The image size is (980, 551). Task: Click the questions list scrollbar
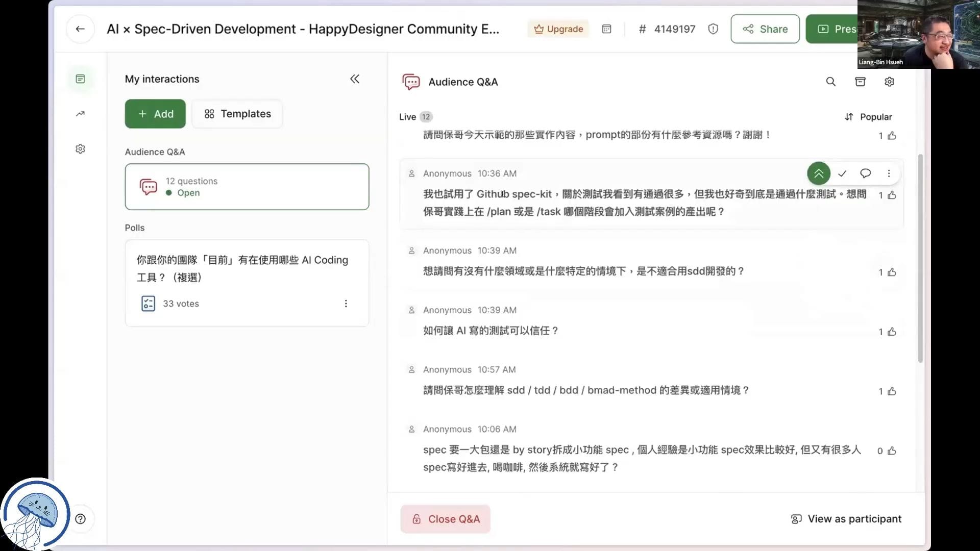920,258
